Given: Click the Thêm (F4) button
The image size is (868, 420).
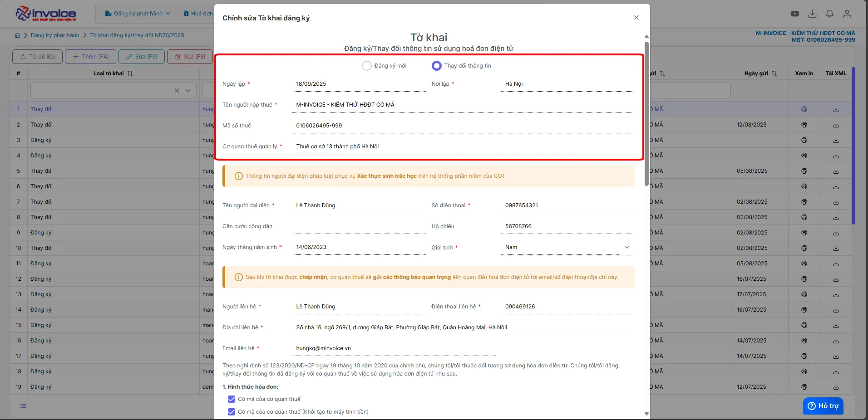Looking at the screenshot, I should tap(90, 57).
